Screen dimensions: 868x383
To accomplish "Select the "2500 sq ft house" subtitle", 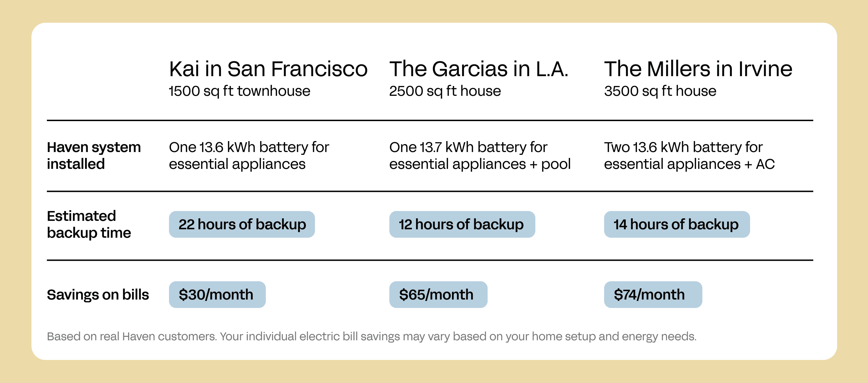I will [445, 91].
